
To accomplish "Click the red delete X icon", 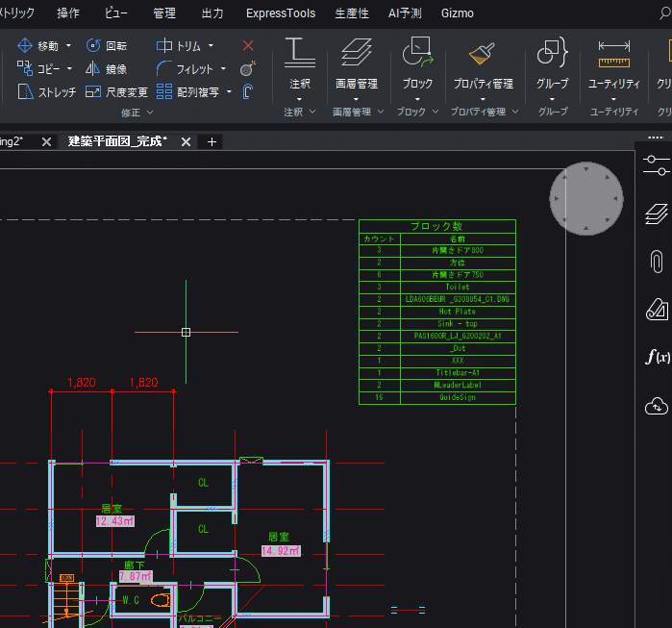I will pyautogui.click(x=248, y=45).
